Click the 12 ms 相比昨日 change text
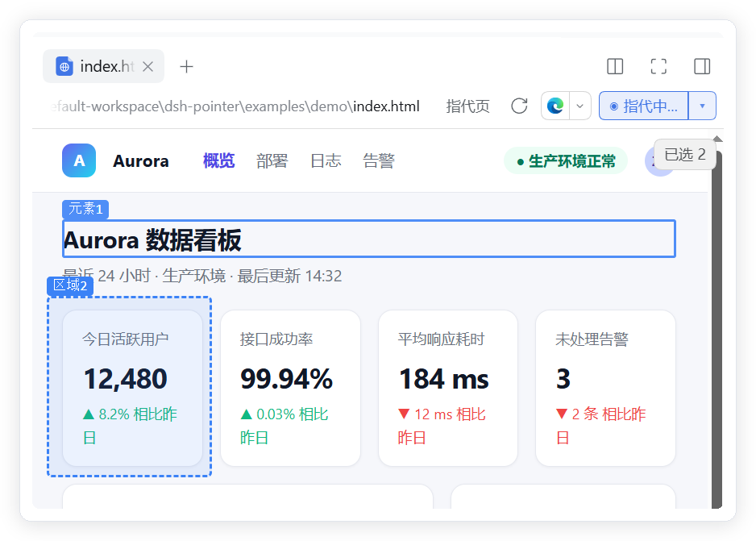The height and width of the screenshot is (541, 756). 442,426
